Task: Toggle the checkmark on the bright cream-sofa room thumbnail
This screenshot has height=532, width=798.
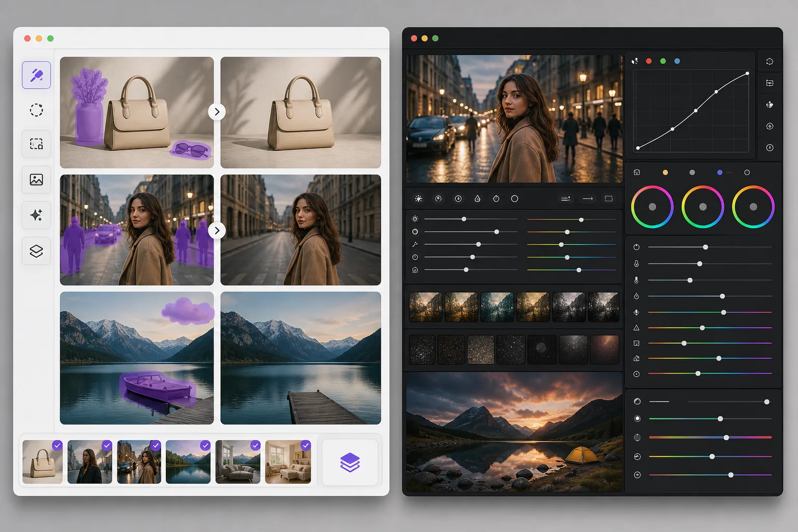Action: (305, 445)
